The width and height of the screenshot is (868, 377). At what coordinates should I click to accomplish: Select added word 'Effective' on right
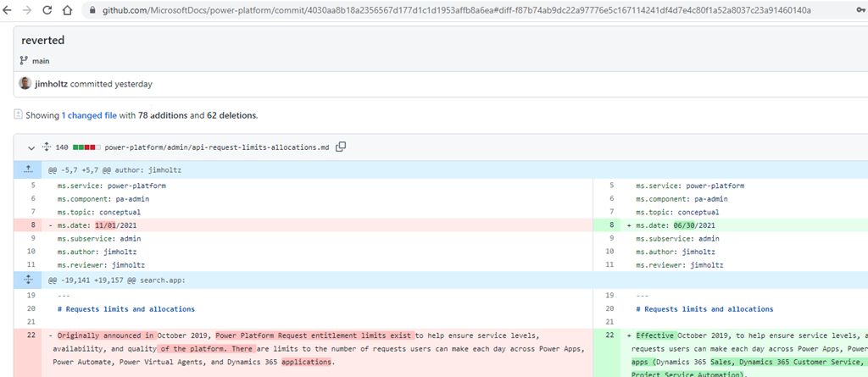point(657,335)
